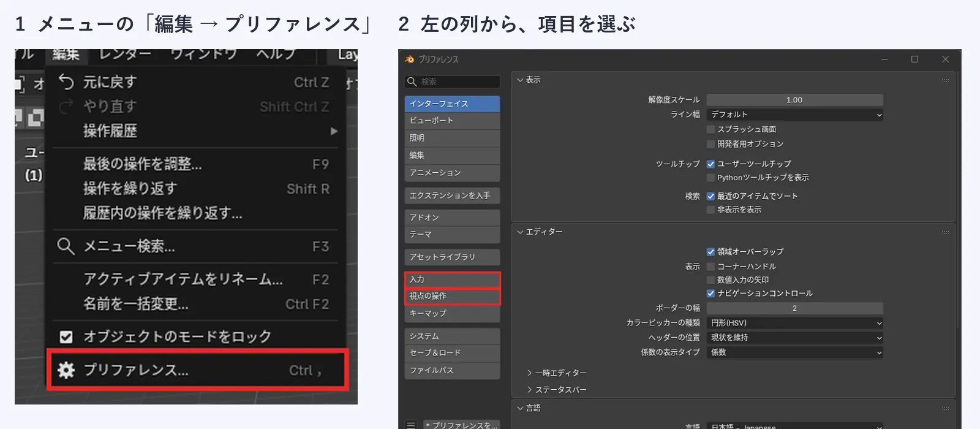Choose メニュー検索 menu entry
The image size is (980, 429).
pos(196,246)
